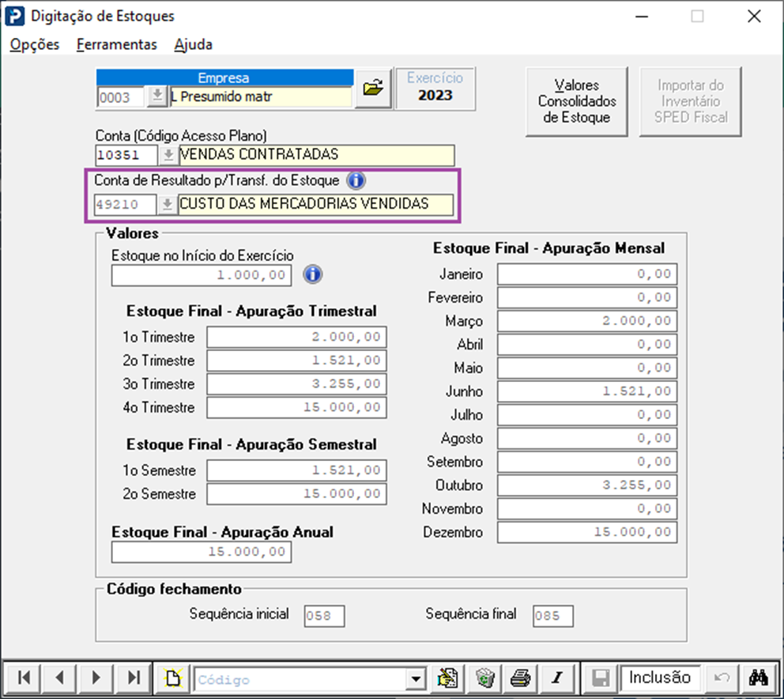Click info icon next to Estoque no Início
Screen dimensions: 784x699
click(312, 274)
